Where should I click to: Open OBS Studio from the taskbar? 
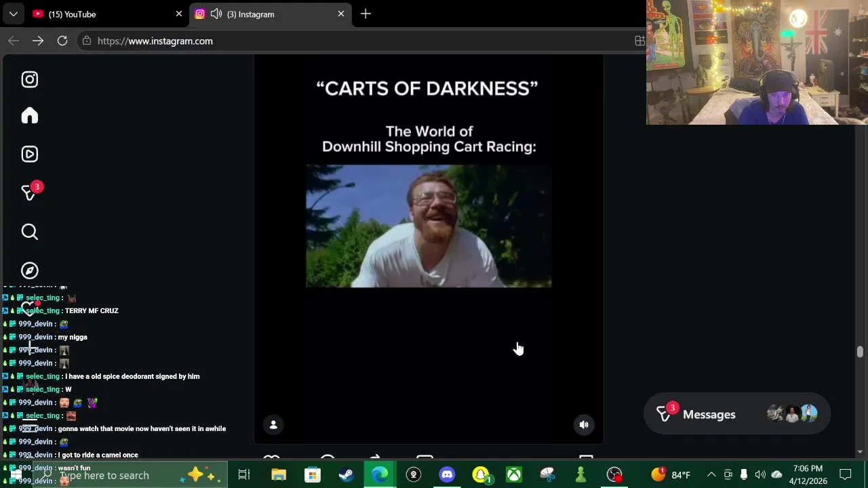click(x=614, y=474)
